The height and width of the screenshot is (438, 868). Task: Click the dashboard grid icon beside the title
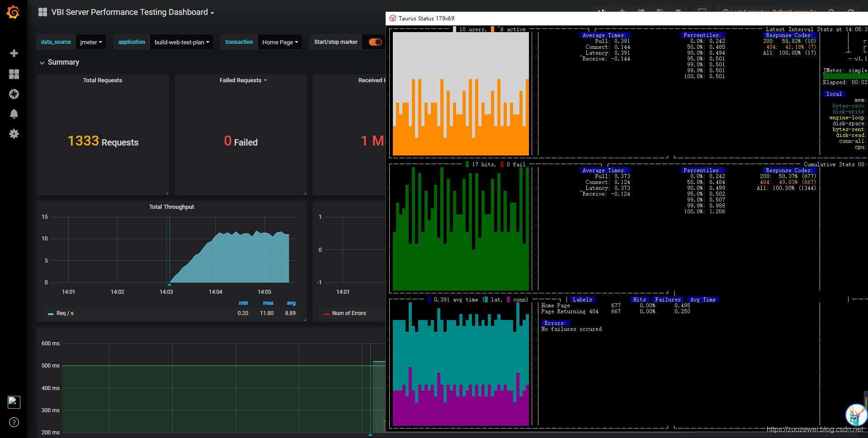coord(42,12)
